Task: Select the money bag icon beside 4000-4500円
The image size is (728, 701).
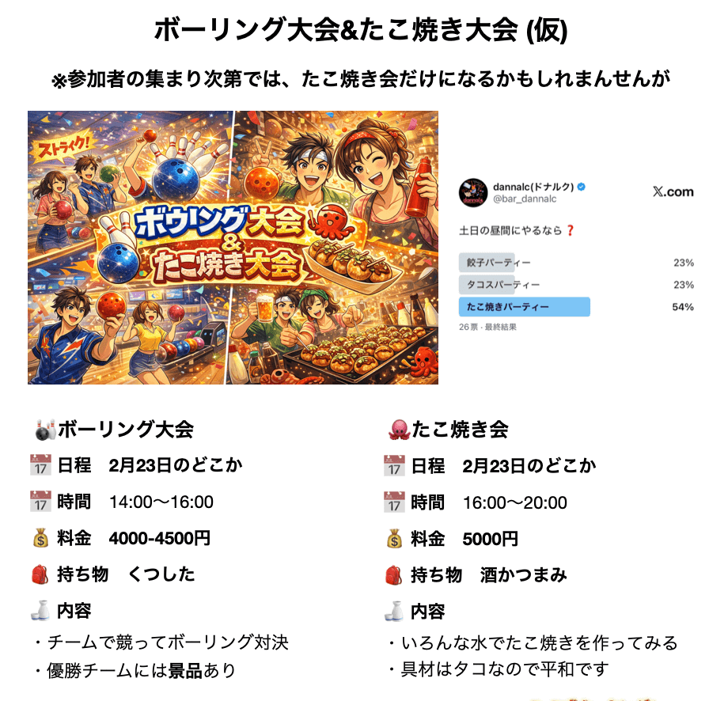Action: coord(40,539)
